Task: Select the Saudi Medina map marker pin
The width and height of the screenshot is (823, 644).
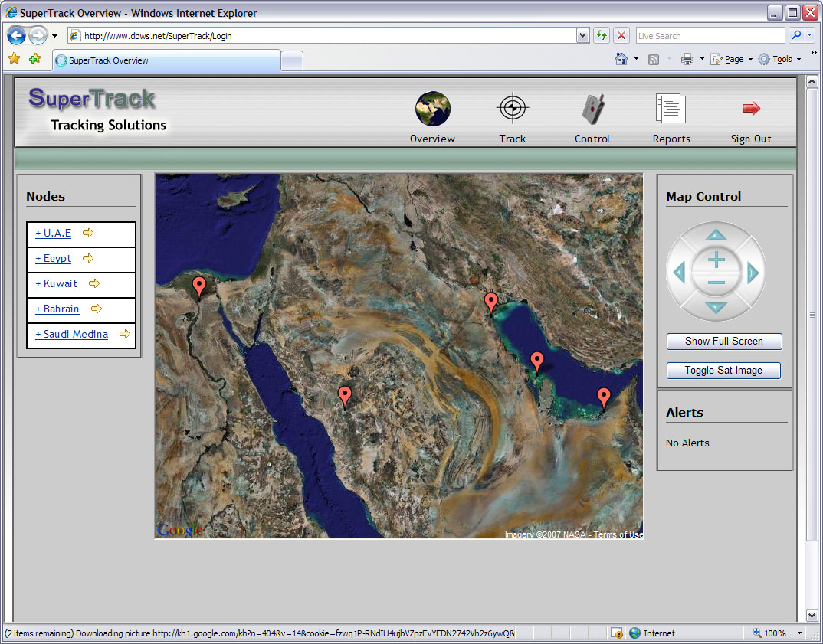Action: click(344, 397)
